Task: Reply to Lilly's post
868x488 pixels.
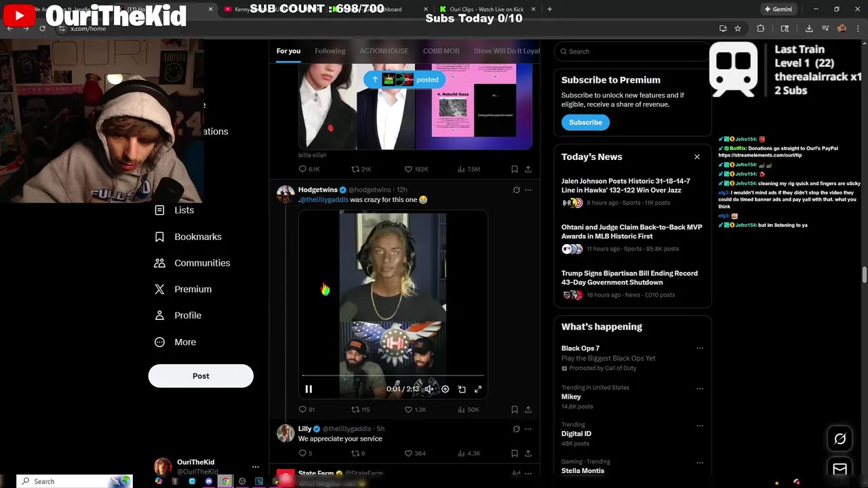Action: point(305,453)
